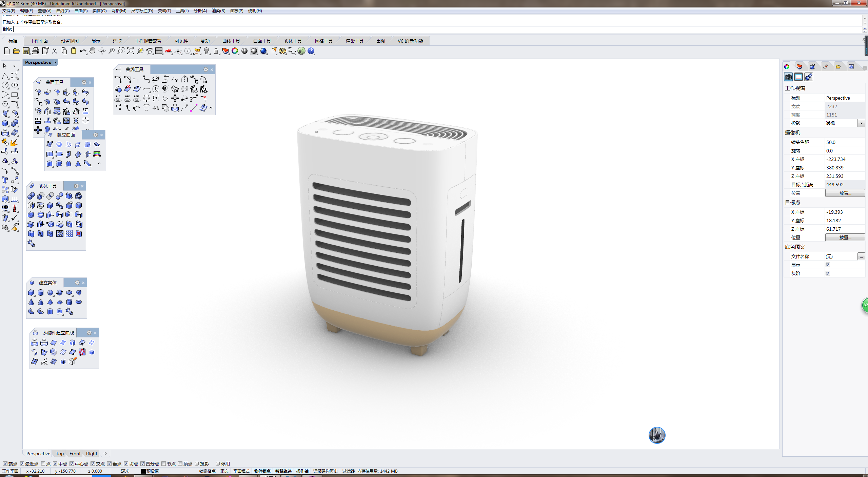Image resolution: width=868 pixels, height=477 pixels.
Task: Click the Options gear icon in toolbar
Action: pos(282,51)
